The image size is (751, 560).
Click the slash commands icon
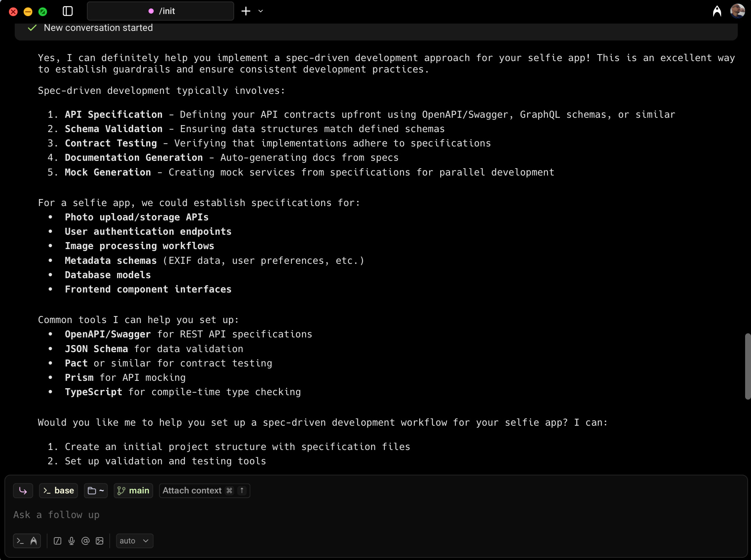click(57, 541)
